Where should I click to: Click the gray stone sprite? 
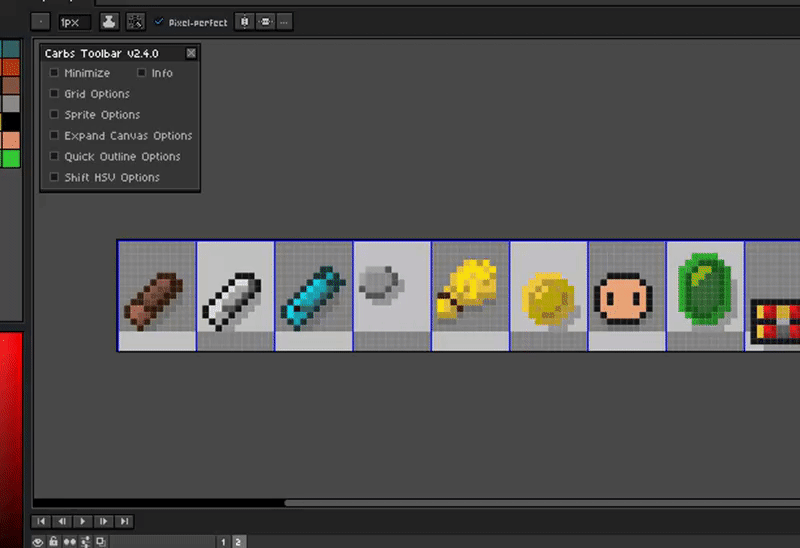(379, 283)
